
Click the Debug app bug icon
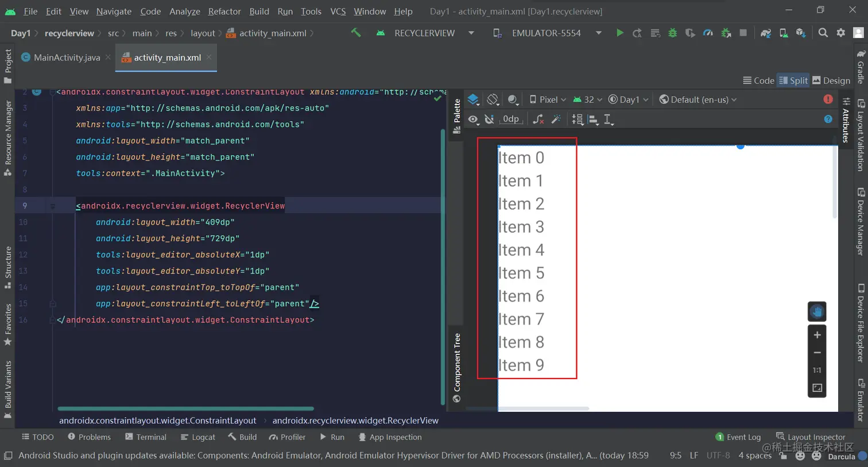(672, 33)
